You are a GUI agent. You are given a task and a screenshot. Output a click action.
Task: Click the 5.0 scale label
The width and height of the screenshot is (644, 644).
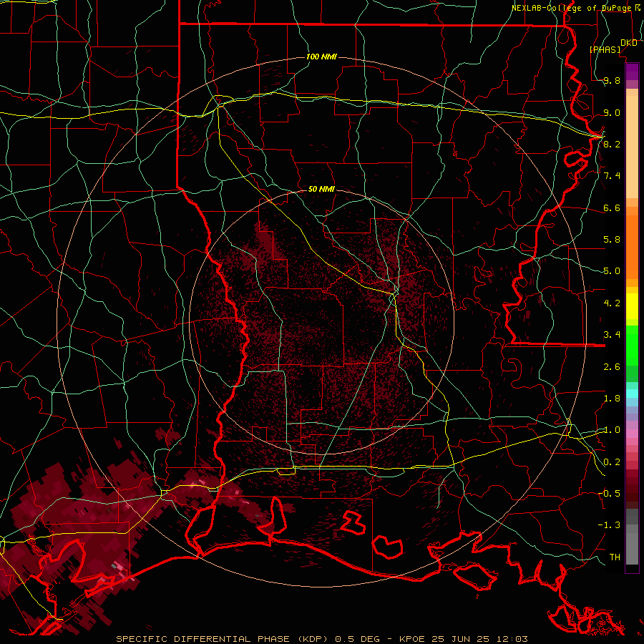click(x=612, y=271)
